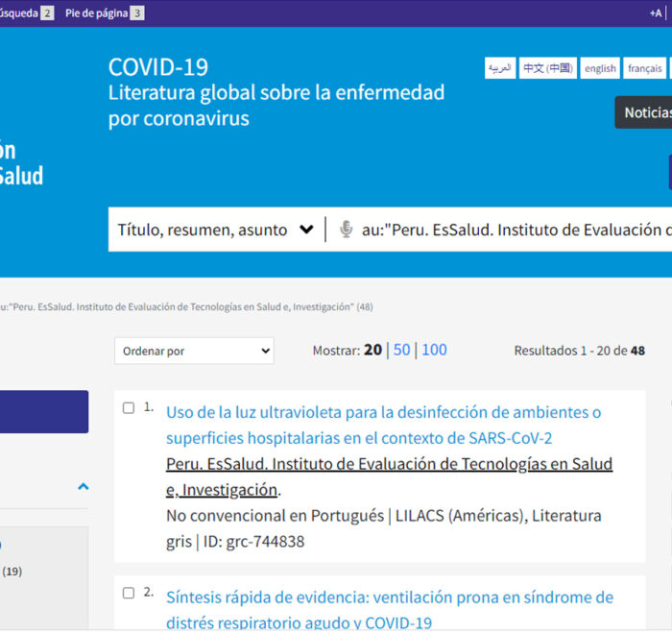Click the sidebar filter count '(19)'
672x634 pixels.
(12, 572)
